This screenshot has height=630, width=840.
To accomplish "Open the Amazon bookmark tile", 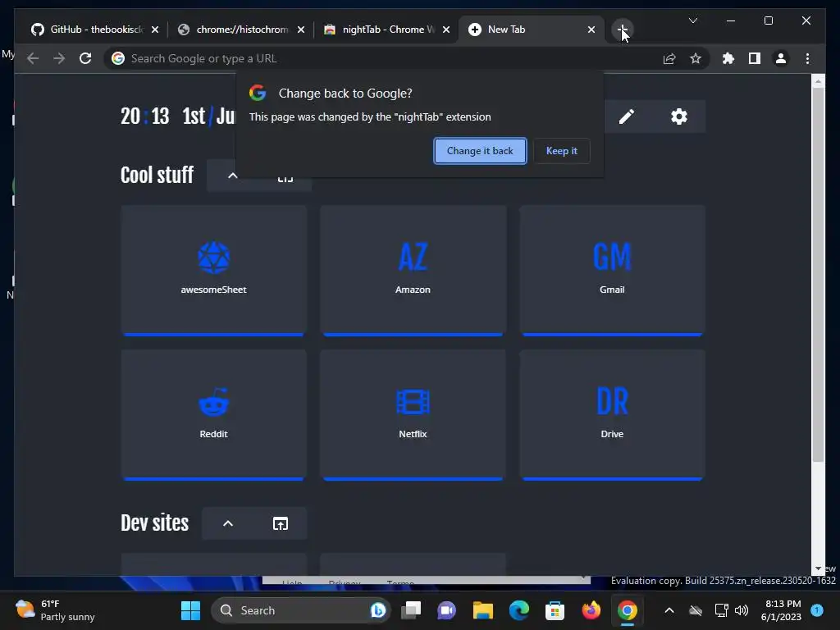I will tap(413, 271).
